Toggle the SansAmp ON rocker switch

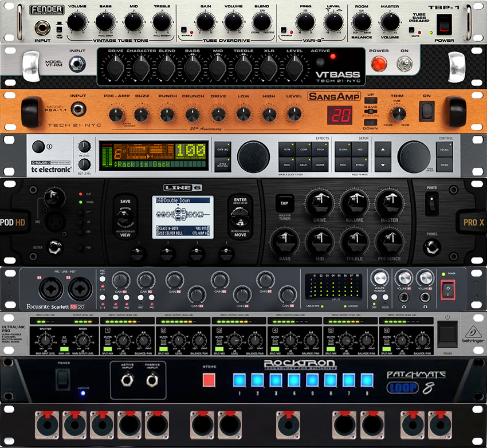tap(427, 111)
